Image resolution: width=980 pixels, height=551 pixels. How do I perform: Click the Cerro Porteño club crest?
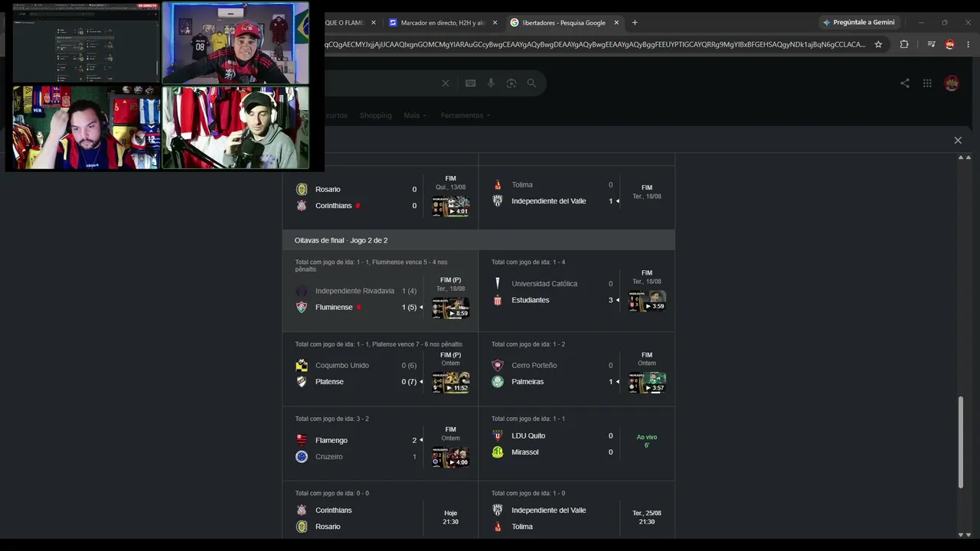(498, 365)
